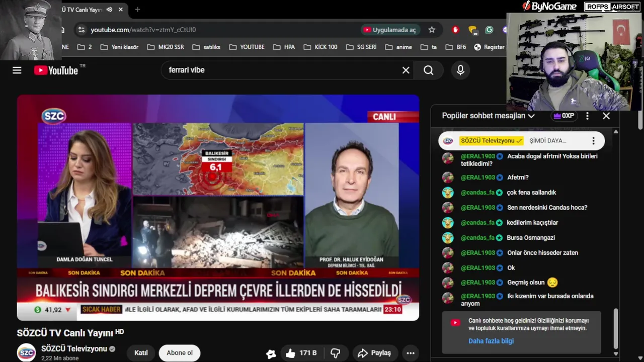This screenshot has width=644, height=362.
Task: Close the live chat panel
Action: pyautogui.click(x=606, y=116)
